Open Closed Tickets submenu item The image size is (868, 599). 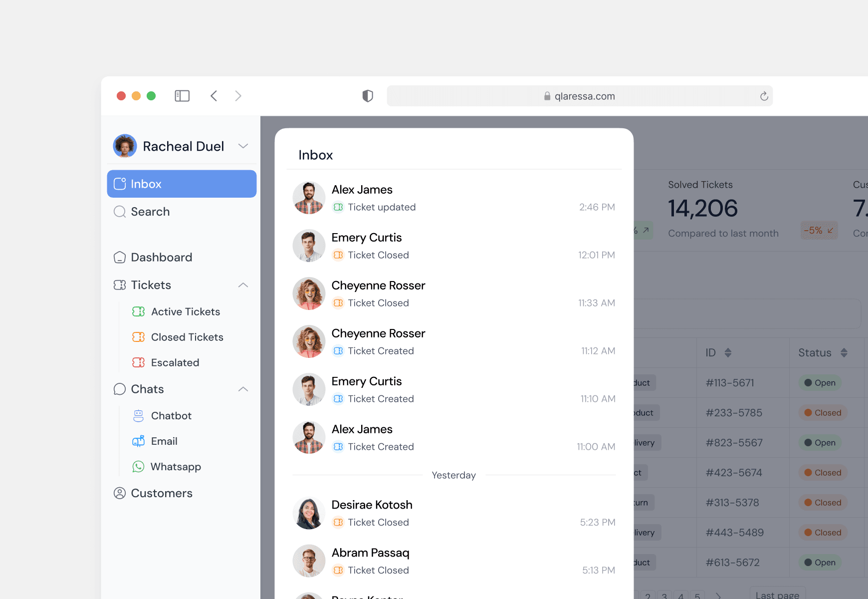point(187,337)
